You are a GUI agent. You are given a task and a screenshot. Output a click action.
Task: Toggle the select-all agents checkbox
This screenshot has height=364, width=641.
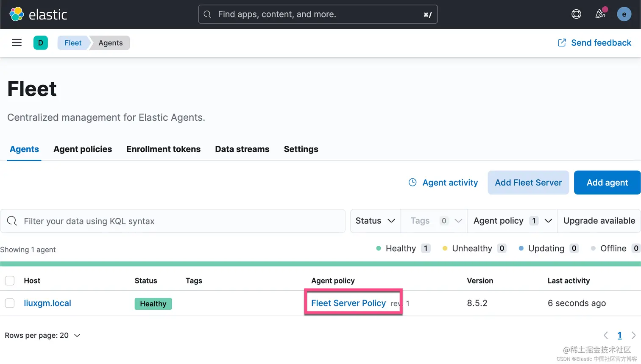(10, 281)
